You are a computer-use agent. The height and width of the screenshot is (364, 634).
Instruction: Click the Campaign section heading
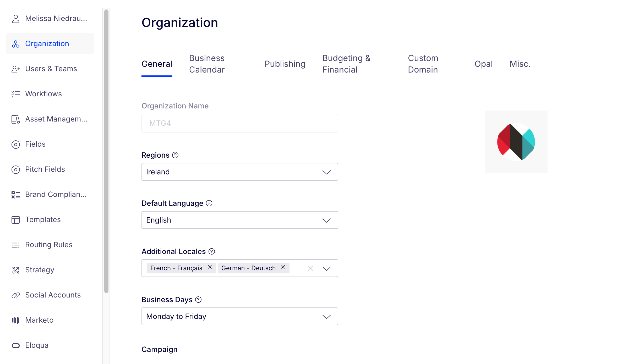tap(160, 350)
